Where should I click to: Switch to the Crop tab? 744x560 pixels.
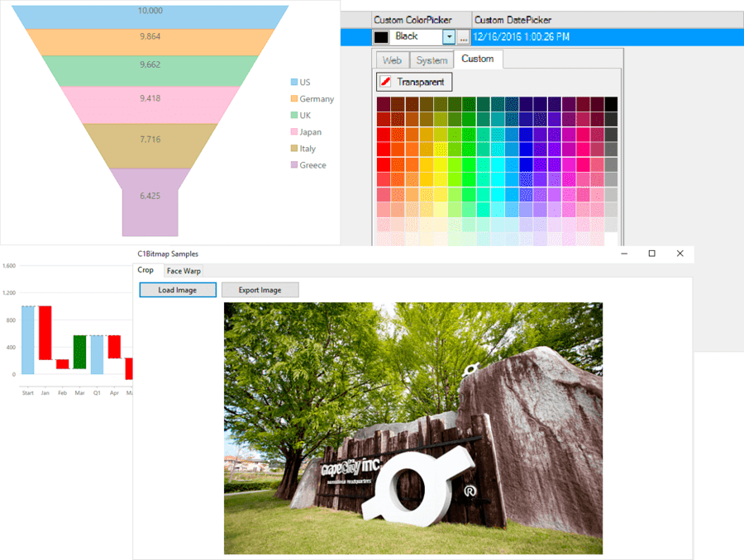[x=145, y=270]
